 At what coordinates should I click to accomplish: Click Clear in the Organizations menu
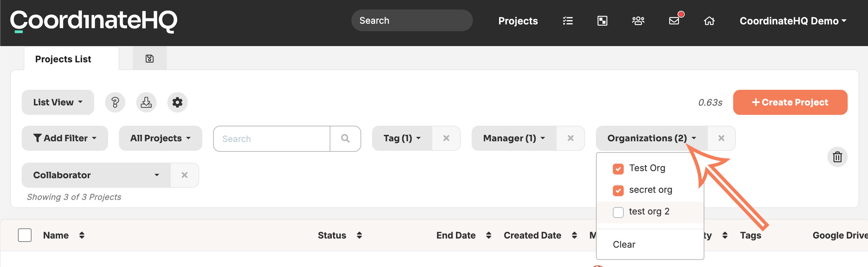click(x=624, y=244)
